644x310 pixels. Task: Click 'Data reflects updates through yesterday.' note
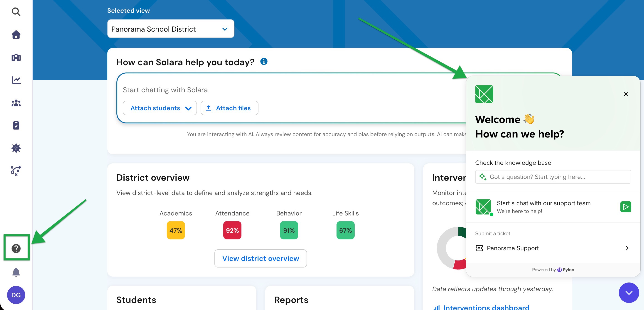[492, 289]
